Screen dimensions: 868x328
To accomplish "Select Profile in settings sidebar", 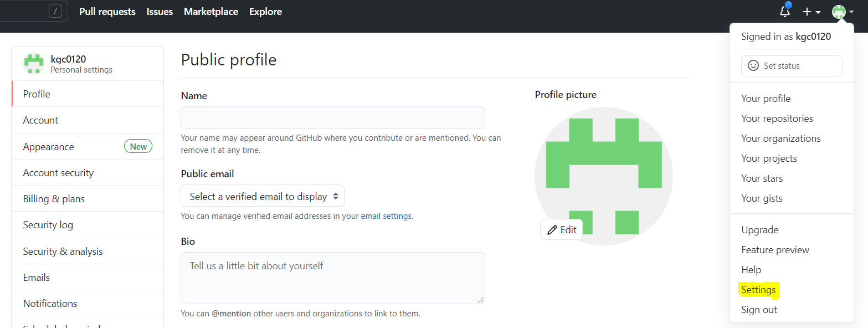I will click(88, 94).
